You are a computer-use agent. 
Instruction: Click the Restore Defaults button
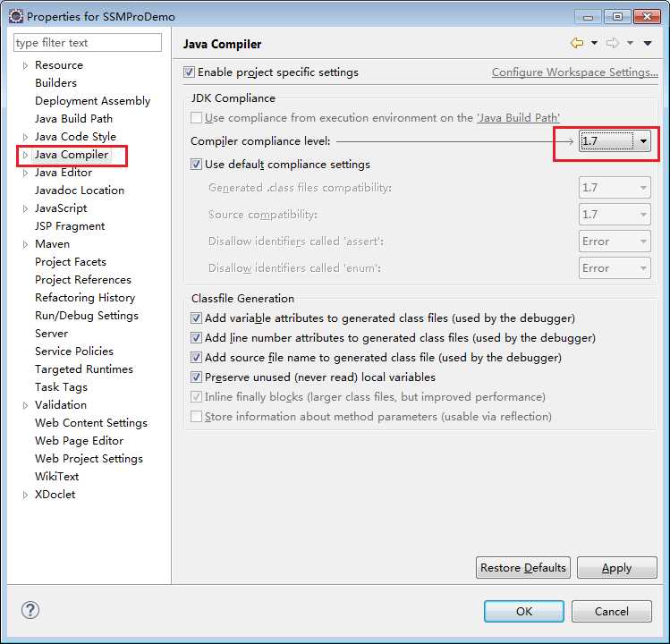pos(523,567)
